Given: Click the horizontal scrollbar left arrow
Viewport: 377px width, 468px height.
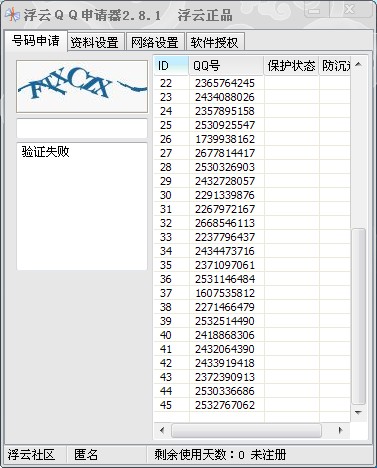Looking at the screenshot, I should click(162, 430).
